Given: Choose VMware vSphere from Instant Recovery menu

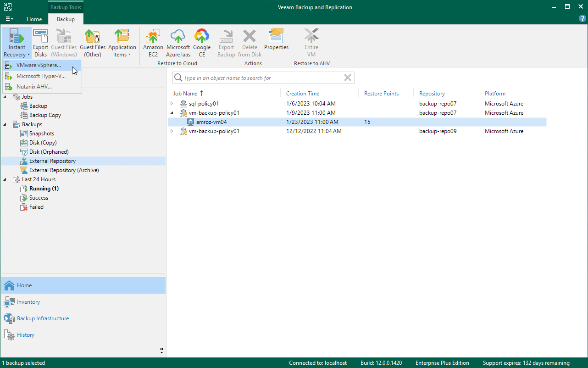Looking at the screenshot, I should click(x=39, y=65).
